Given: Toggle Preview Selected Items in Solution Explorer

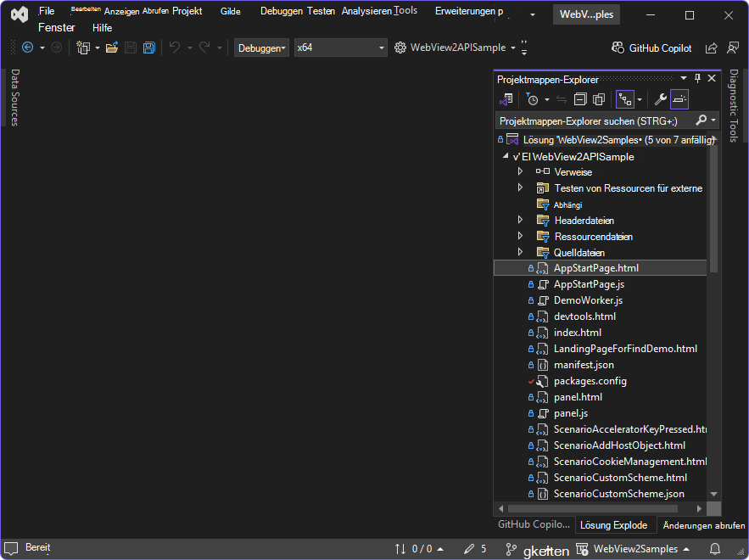Looking at the screenshot, I should (x=681, y=99).
